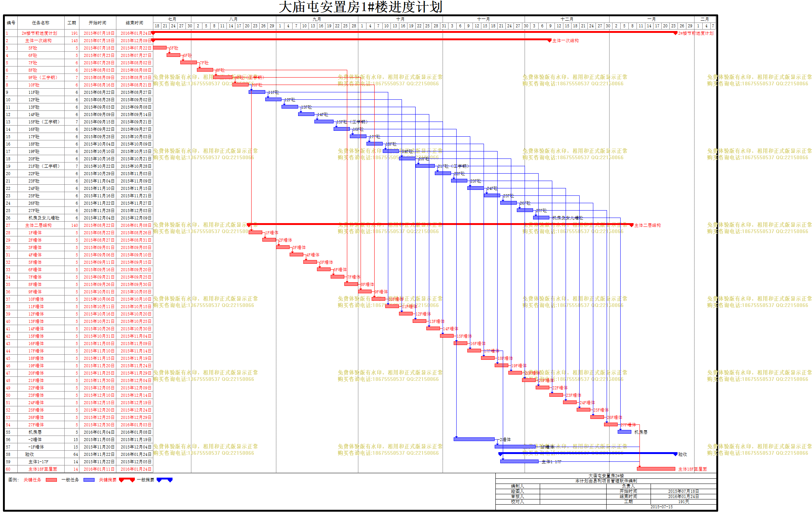
Task: Click the 七月 month header in the timeline
Action: (x=172, y=19)
